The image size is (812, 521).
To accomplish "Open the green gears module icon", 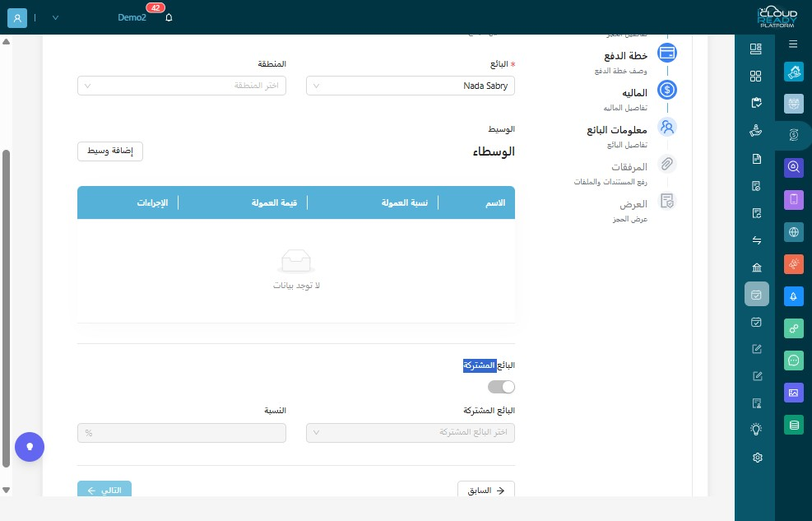I will (793, 328).
